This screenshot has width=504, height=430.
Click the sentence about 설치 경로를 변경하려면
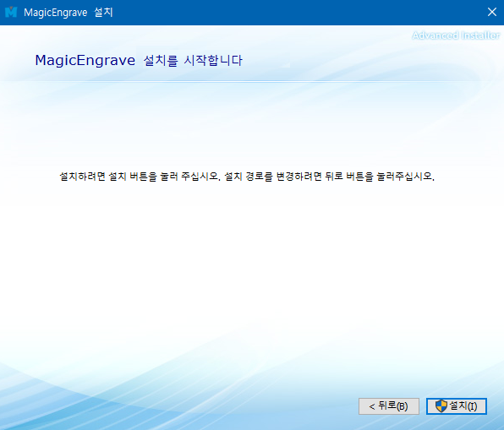pyautogui.click(x=329, y=177)
